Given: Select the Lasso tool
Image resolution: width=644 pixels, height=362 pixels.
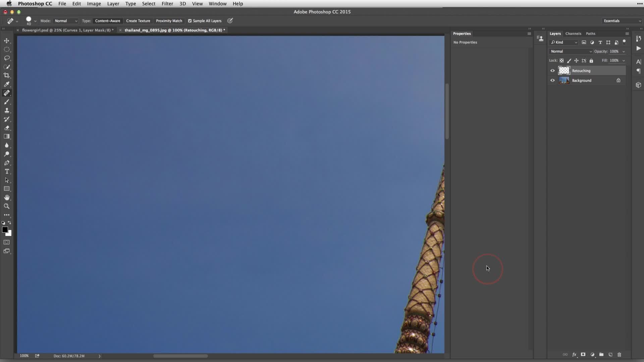Looking at the screenshot, I should point(7,58).
